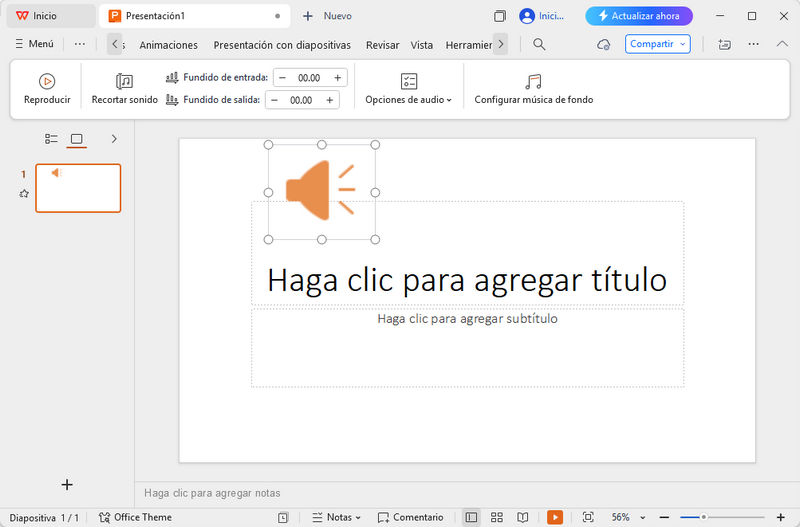Switch to slide thumbnails view in panel
Image resolution: width=800 pixels, height=527 pixels.
pos(77,139)
